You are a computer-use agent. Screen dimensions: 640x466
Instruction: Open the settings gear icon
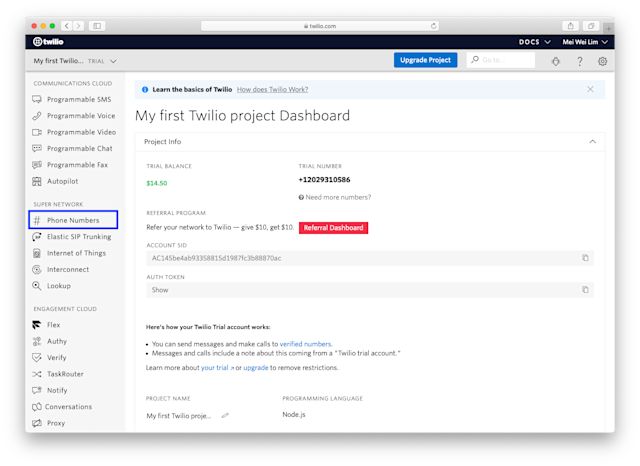pos(602,61)
